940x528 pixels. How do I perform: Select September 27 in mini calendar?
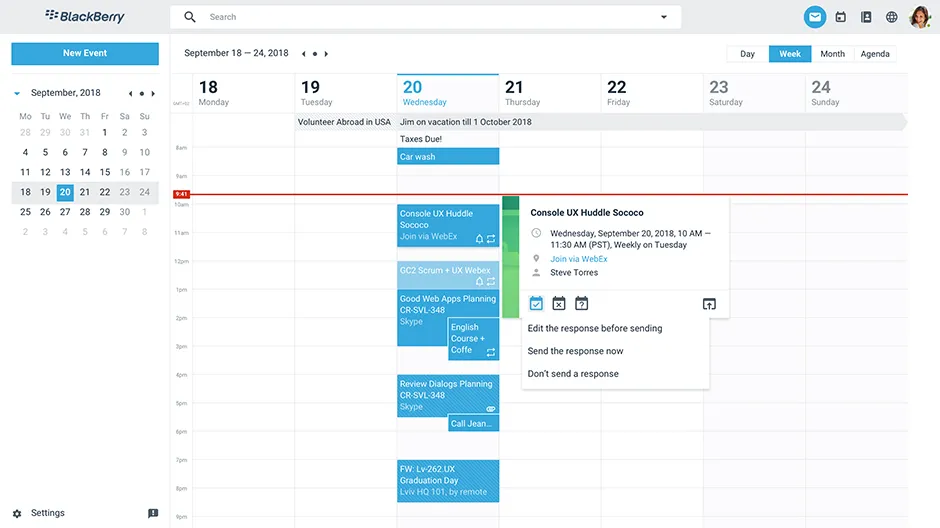(65, 212)
